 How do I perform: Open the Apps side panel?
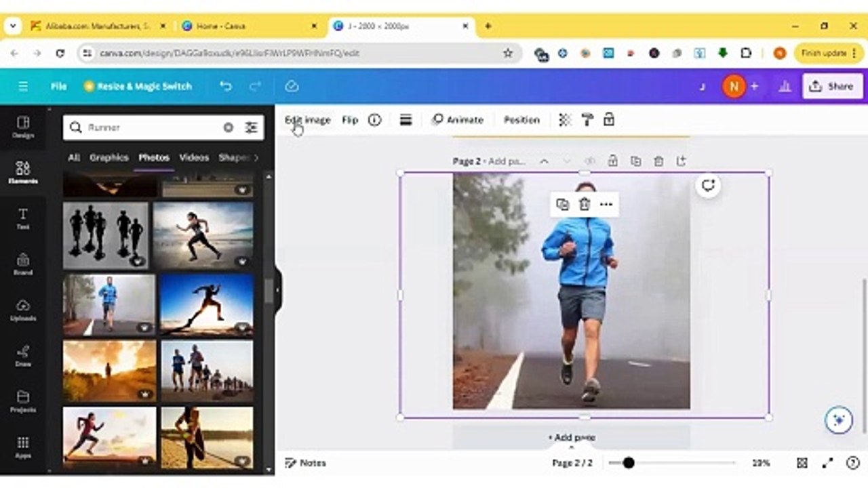[x=23, y=447]
